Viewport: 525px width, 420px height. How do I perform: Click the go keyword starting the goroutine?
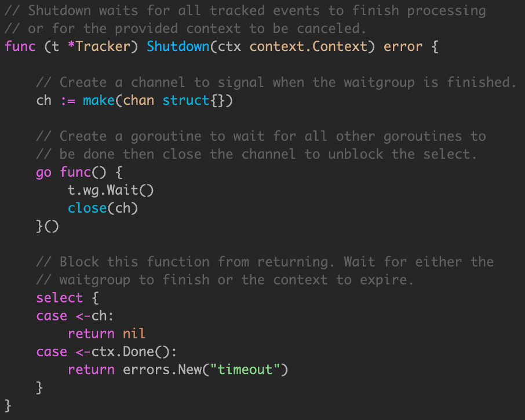[x=43, y=173]
